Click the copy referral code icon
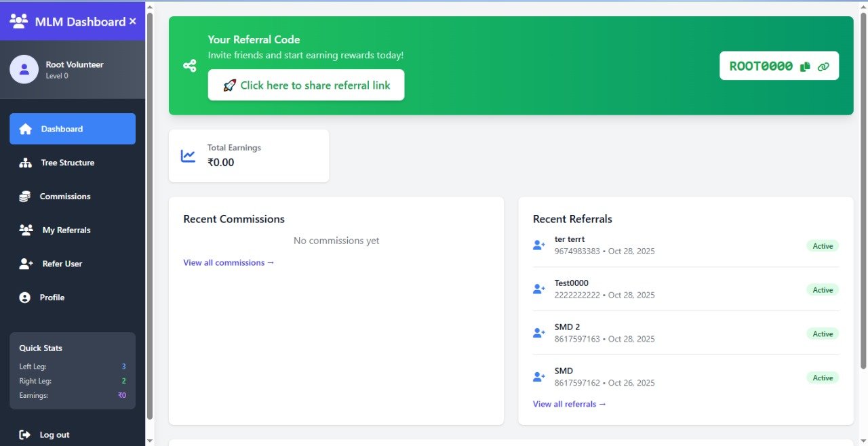 tap(805, 66)
